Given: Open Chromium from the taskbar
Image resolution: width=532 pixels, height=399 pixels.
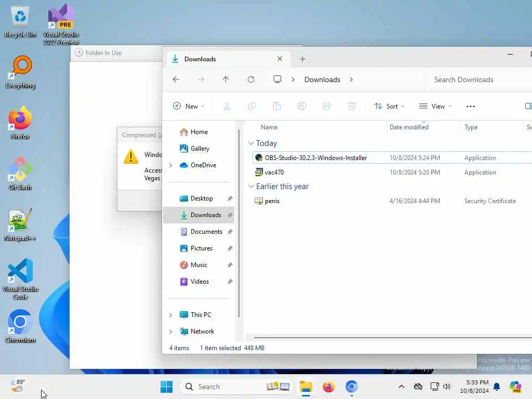Looking at the screenshot, I should [x=352, y=387].
